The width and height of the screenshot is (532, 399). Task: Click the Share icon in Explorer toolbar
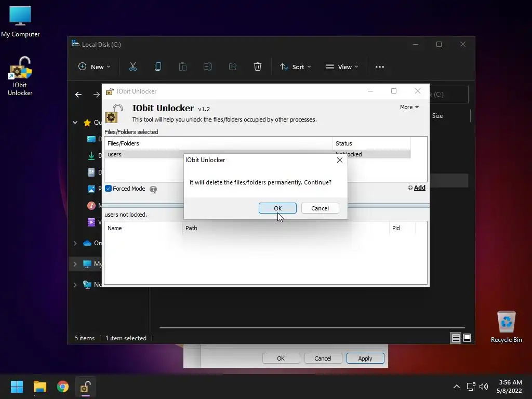pyautogui.click(x=233, y=67)
